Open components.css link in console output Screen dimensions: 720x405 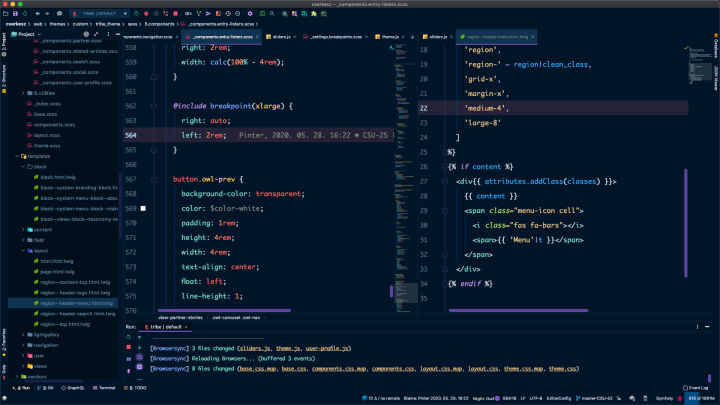(393, 369)
